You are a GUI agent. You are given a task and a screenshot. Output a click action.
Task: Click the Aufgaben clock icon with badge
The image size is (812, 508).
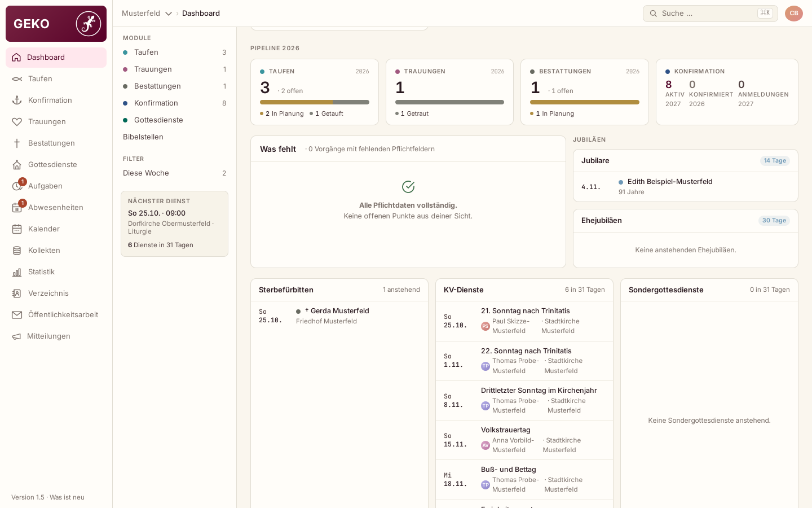click(17, 186)
